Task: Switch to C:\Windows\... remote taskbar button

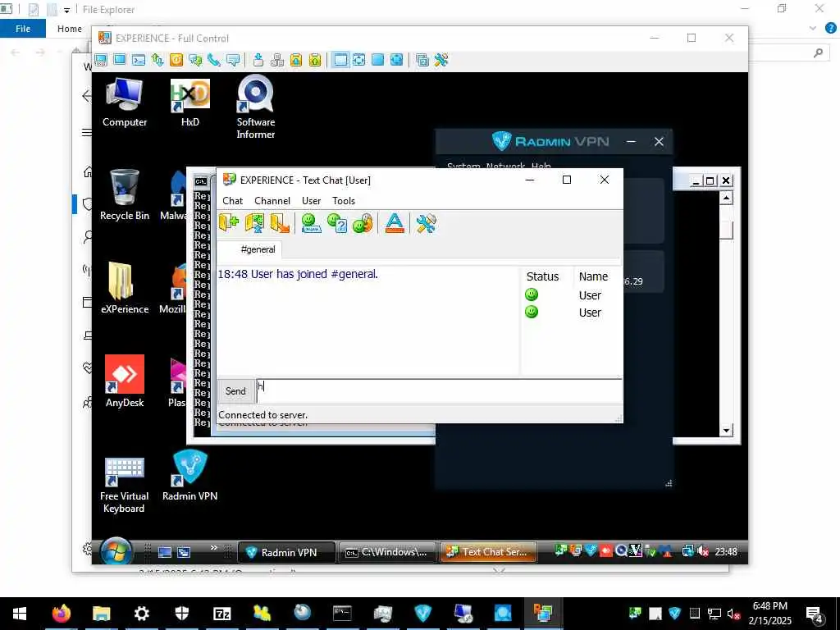Action: click(x=389, y=552)
